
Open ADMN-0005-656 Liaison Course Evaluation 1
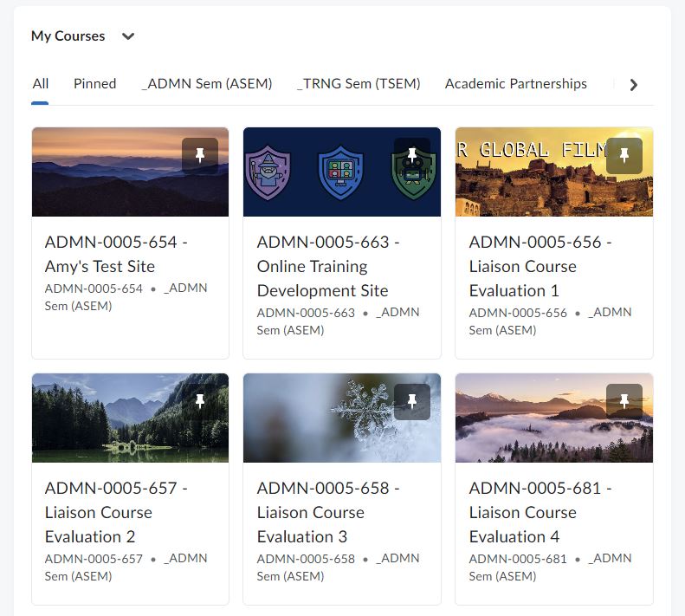tap(540, 266)
